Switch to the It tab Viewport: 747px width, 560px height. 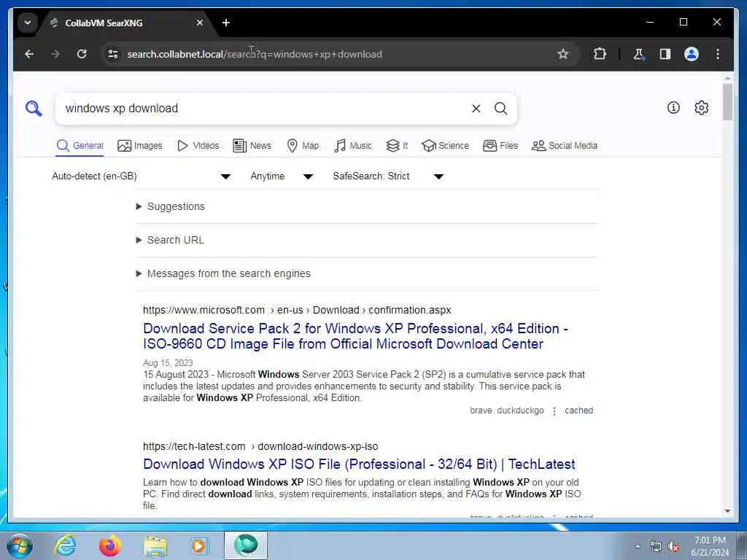point(397,146)
